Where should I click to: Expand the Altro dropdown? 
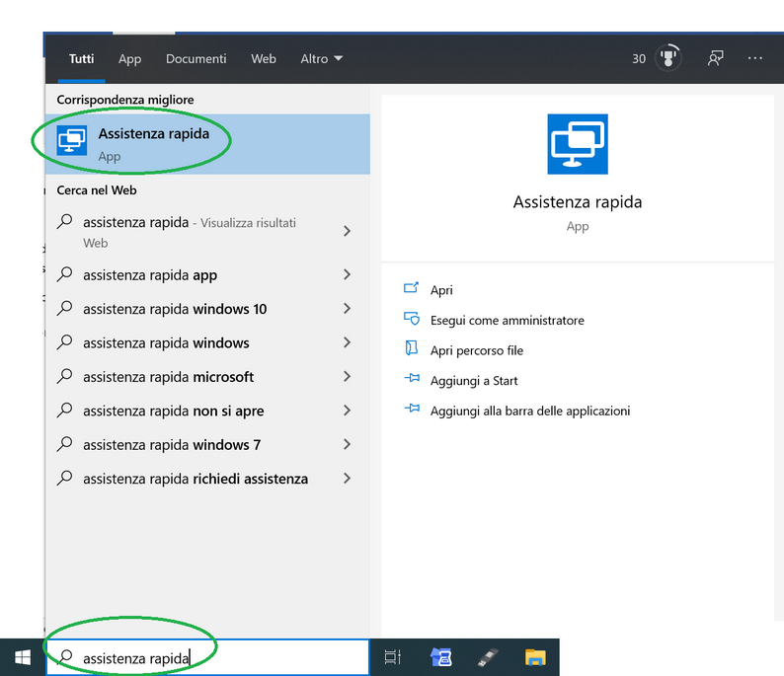coord(322,58)
